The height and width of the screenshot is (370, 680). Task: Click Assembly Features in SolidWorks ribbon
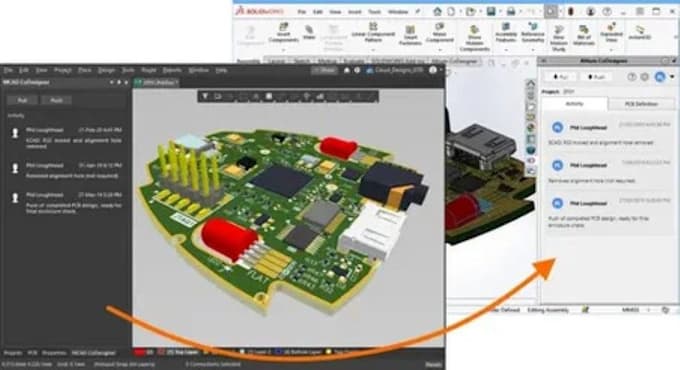click(x=506, y=32)
